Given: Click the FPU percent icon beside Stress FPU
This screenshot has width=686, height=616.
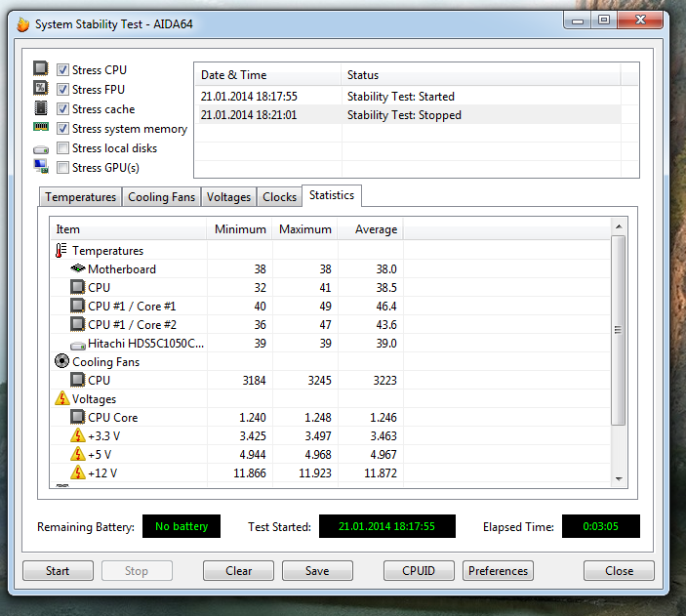Looking at the screenshot, I should pos(41,88).
